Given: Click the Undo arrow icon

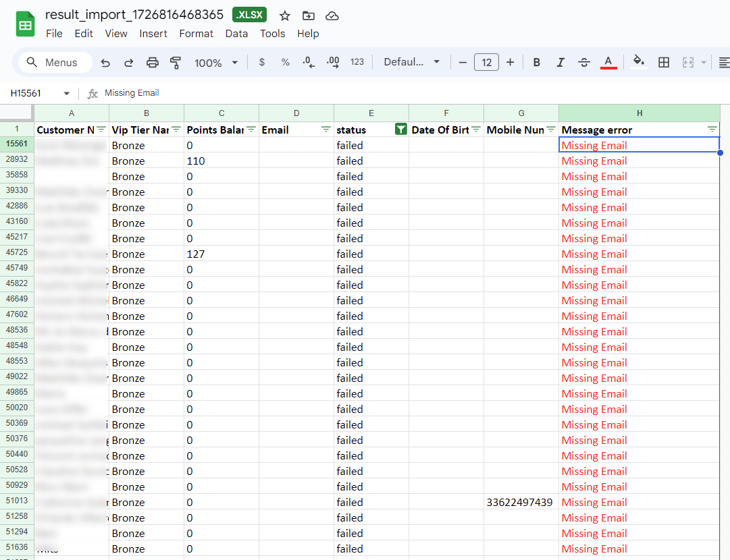Looking at the screenshot, I should [105, 63].
